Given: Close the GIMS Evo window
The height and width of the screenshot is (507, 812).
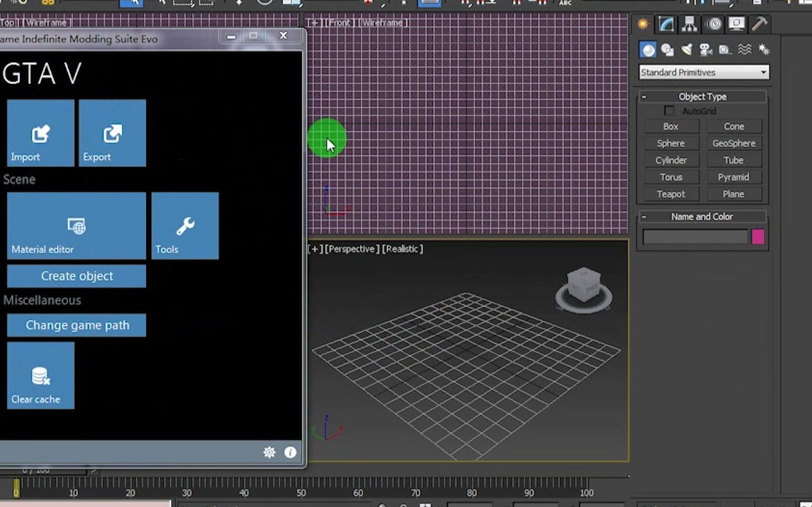Looking at the screenshot, I should [x=284, y=36].
